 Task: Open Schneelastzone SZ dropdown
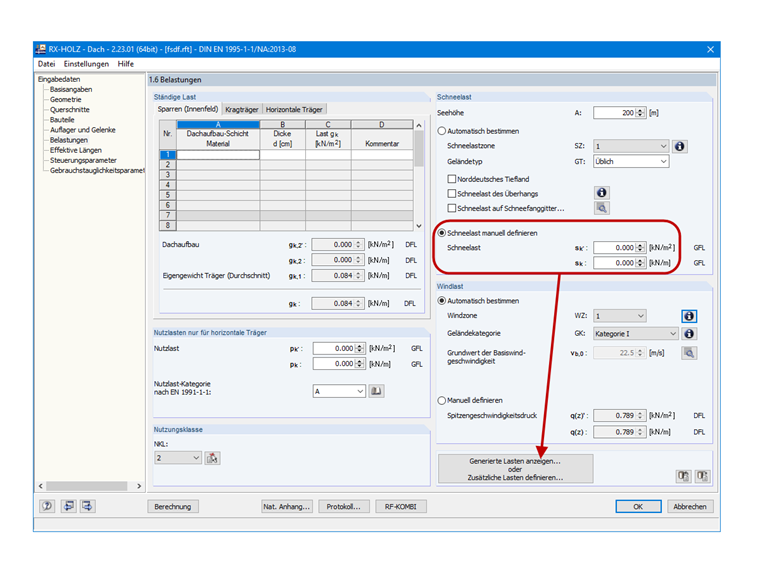click(x=631, y=146)
